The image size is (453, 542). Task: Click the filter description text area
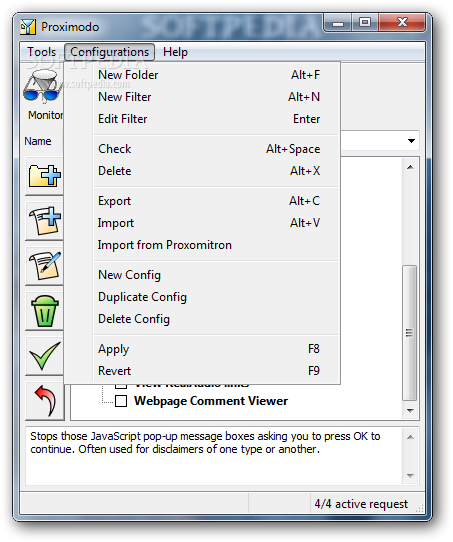point(214,456)
